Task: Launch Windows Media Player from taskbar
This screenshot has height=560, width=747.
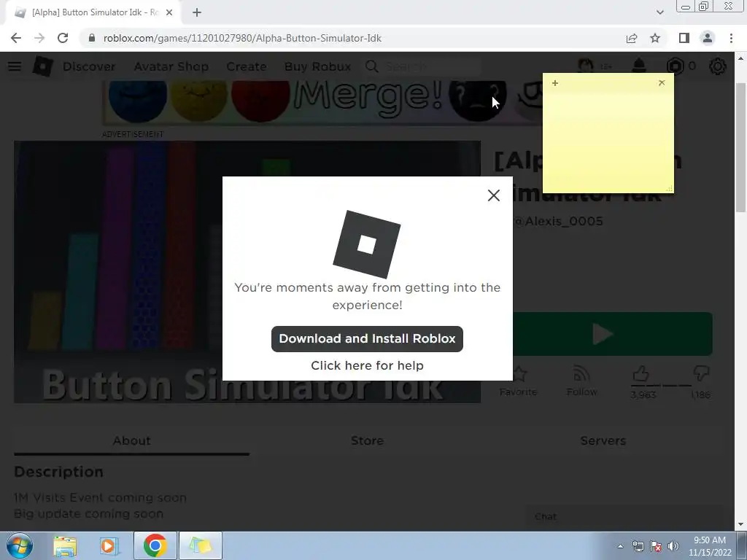Action: click(109, 546)
